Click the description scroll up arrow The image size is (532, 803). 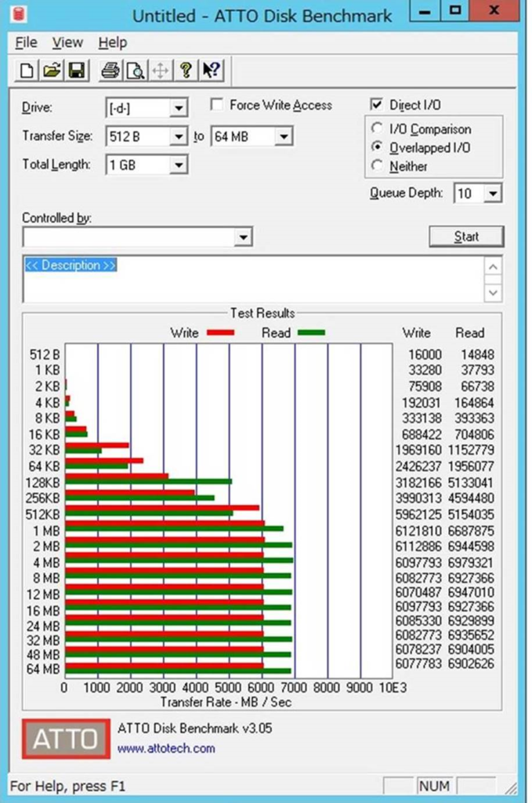click(493, 267)
